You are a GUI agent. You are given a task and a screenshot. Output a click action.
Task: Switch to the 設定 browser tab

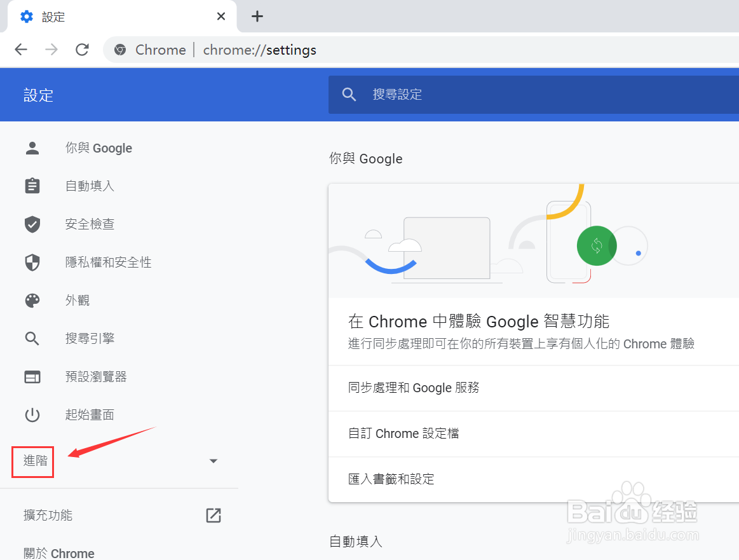pos(54,17)
